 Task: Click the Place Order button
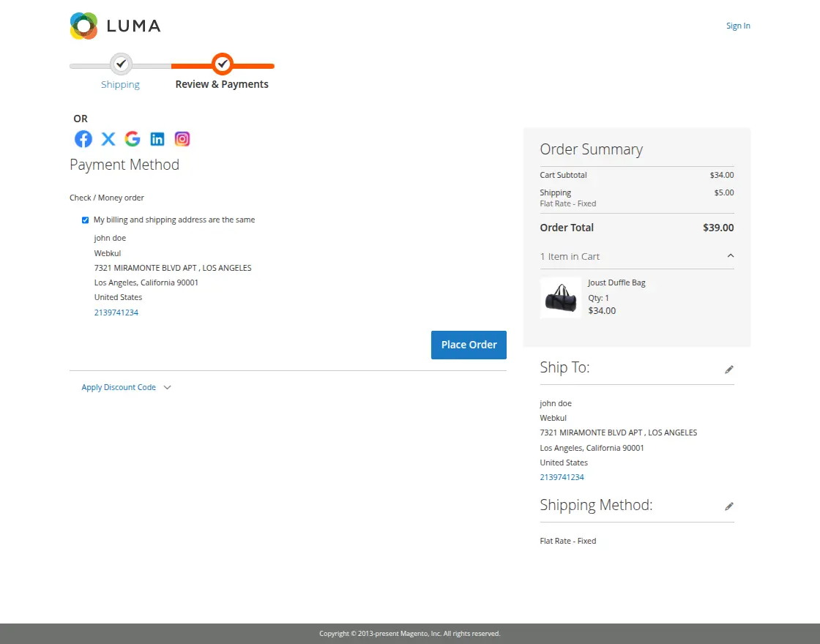[x=469, y=345]
